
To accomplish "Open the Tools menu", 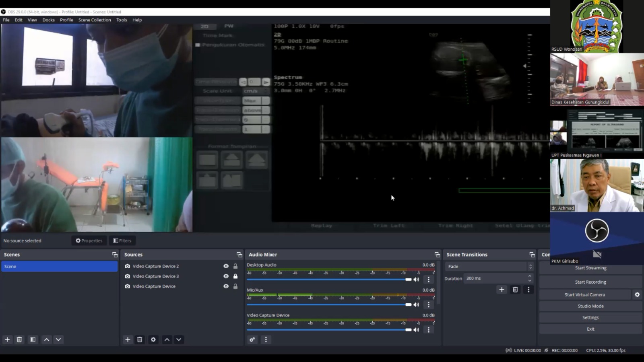I will tap(122, 20).
